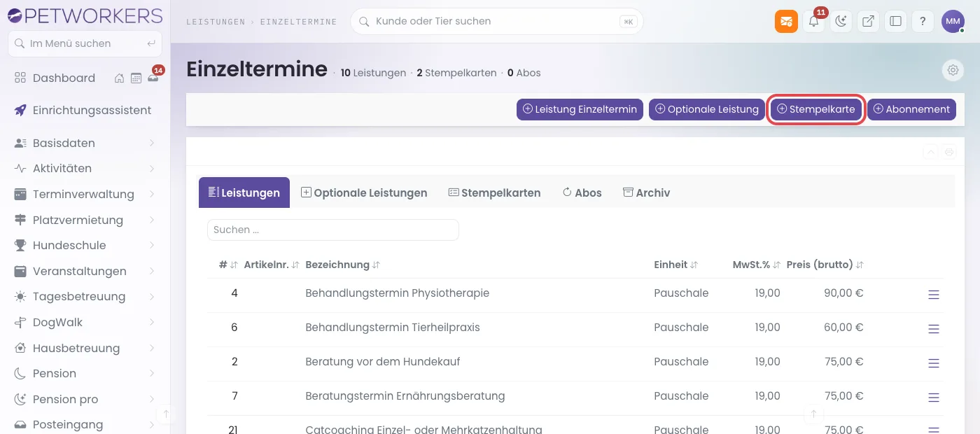Click scroll-to-top arrow near table bottom
The image size is (980, 434).
click(x=813, y=414)
